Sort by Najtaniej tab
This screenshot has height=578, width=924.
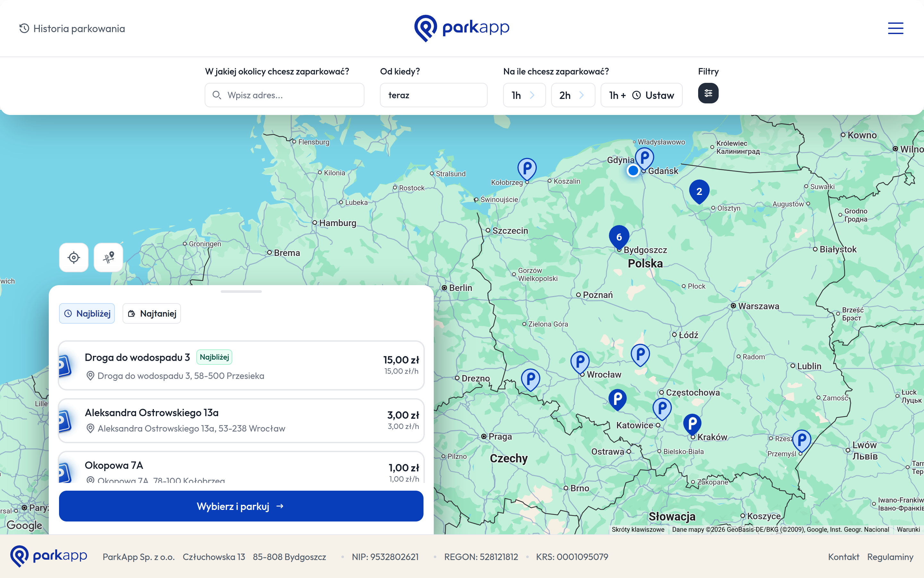click(151, 313)
